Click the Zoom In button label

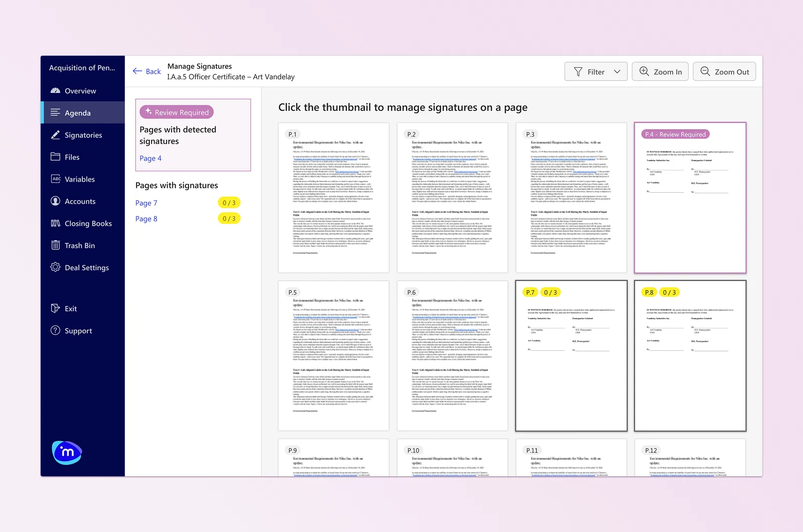(x=667, y=72)
